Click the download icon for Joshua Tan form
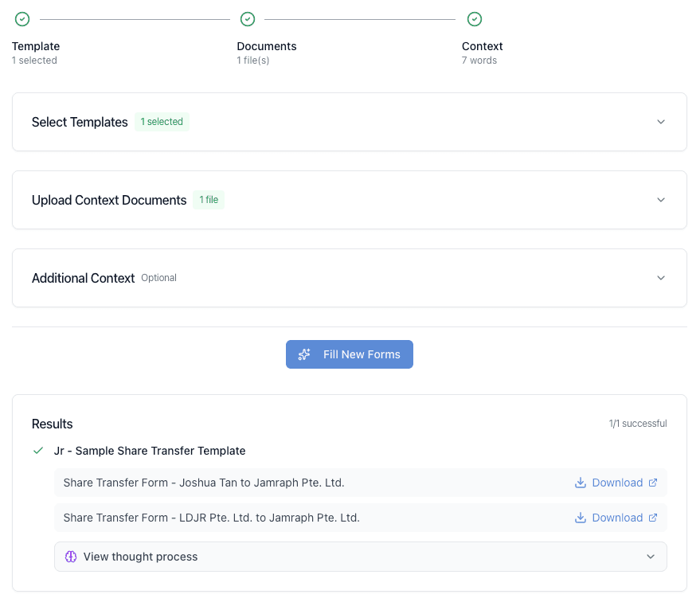 coord(581,483)
